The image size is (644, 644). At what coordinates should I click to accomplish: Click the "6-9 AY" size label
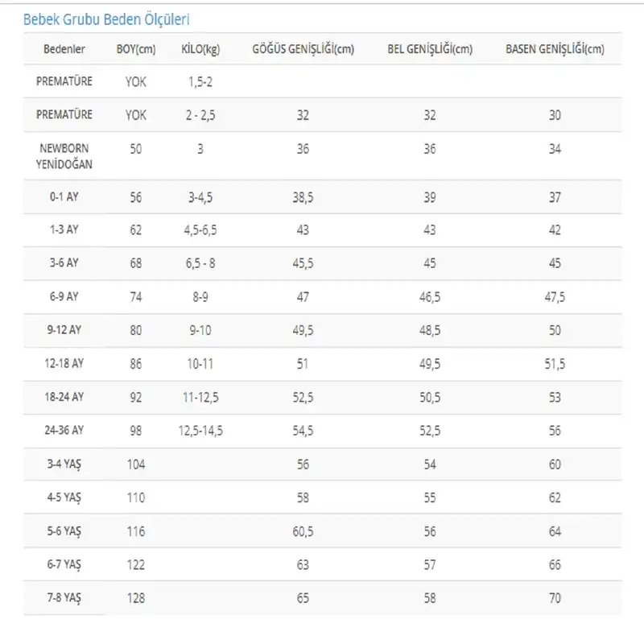[x=64, y=296]
